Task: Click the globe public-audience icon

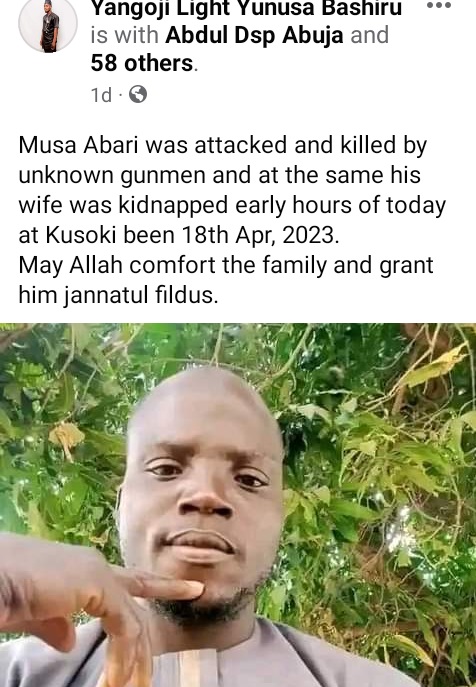Action: coord(138,94)
